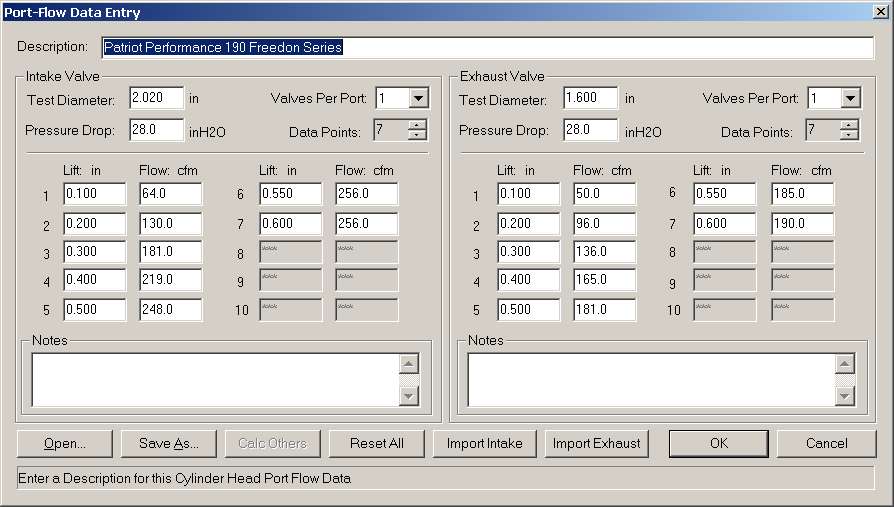Select intake row 3 flow field 181.0
The image size is (894, 507).
[x=170, y=252]
